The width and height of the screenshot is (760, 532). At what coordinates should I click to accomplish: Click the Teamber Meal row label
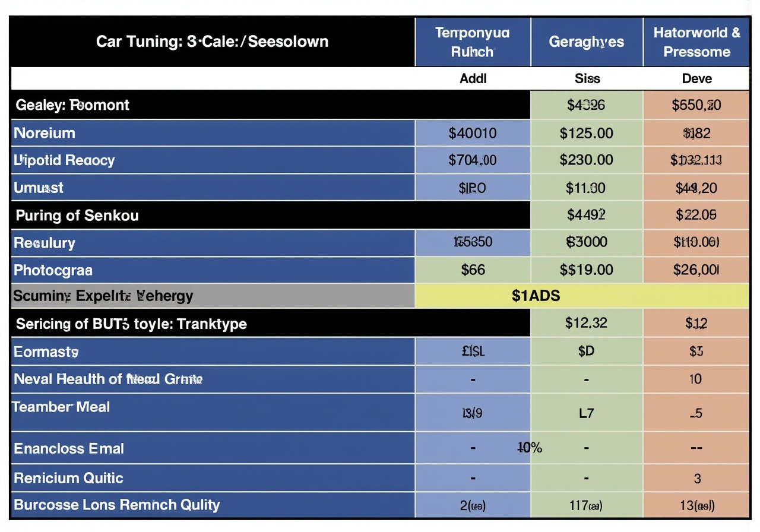(x=61, y=407)
